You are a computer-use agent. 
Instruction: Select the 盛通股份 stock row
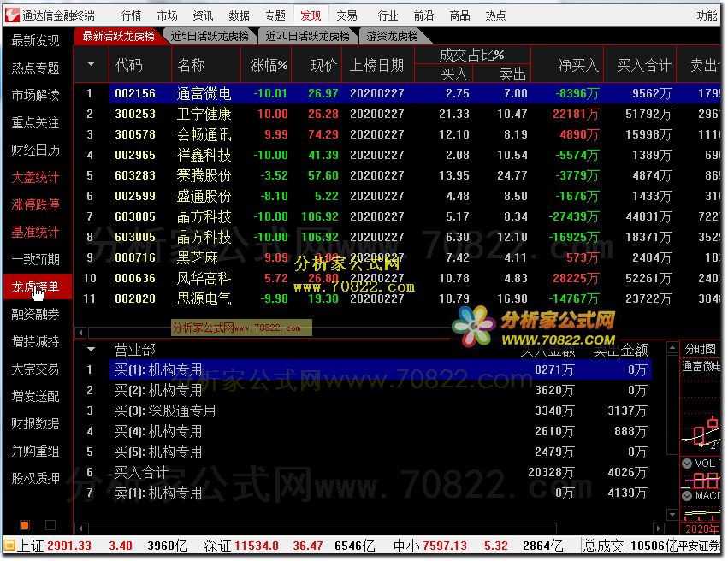pos(400,196)
